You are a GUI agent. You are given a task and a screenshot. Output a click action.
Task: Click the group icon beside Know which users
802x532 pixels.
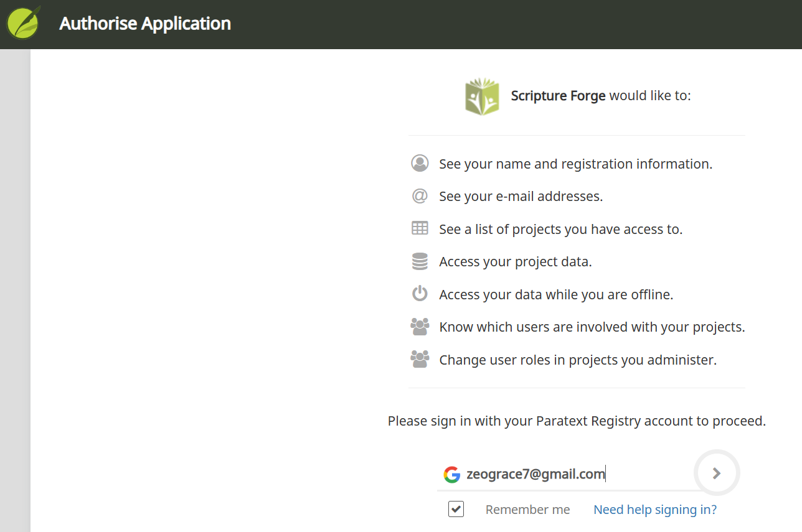pyautogui.click(x=420, y=326)
